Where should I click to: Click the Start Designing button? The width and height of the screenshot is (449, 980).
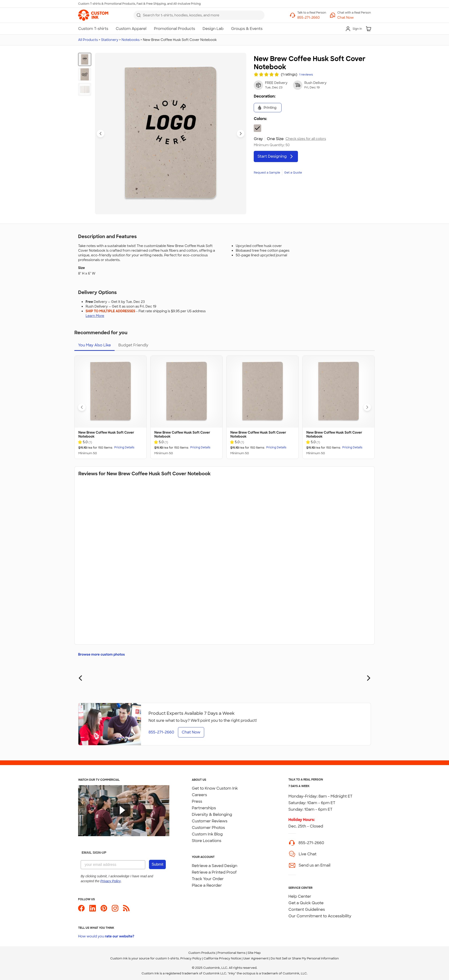pos(276,156)
